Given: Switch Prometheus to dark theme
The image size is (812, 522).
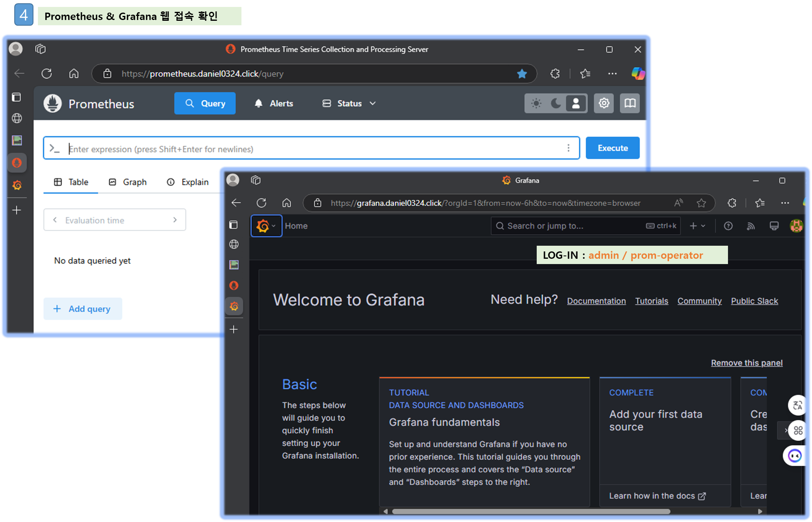Looking at the screenshot, I should tap(556, 104).
